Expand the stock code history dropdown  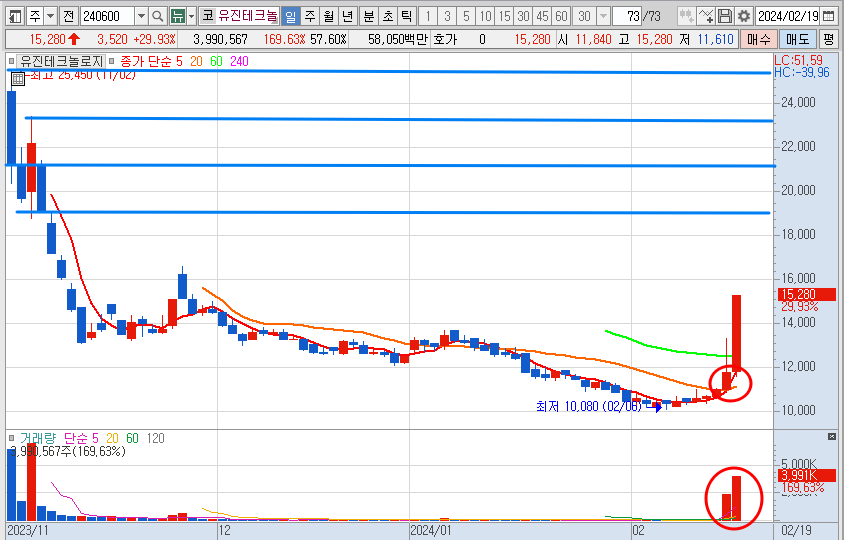(x=141, y=16)
